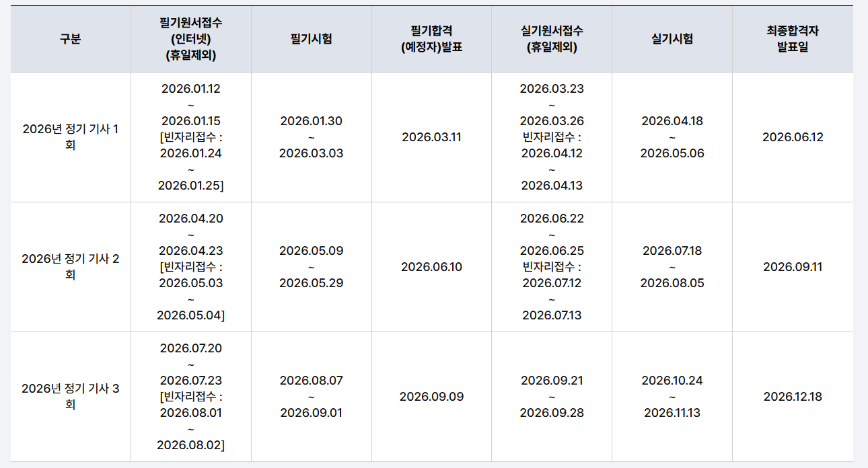Select the 2026.09.21 ~ 2026.09.28 practical application cell

tap(552, 397)
